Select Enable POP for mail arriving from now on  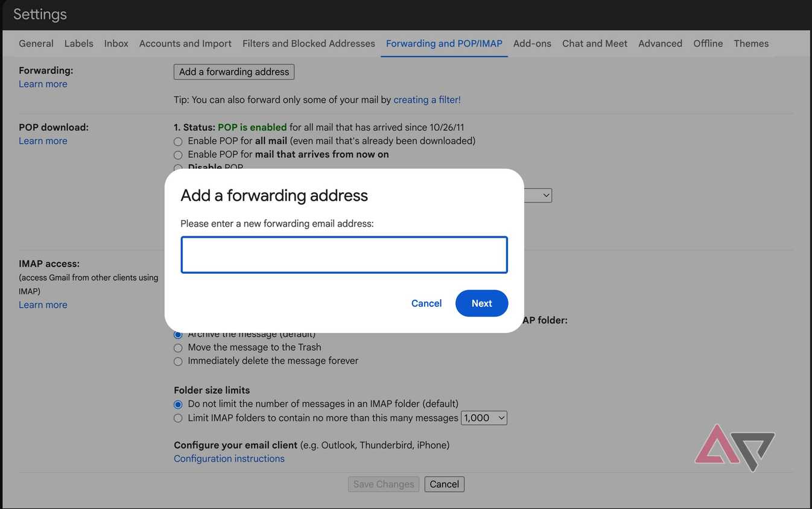tap(178, 155)
